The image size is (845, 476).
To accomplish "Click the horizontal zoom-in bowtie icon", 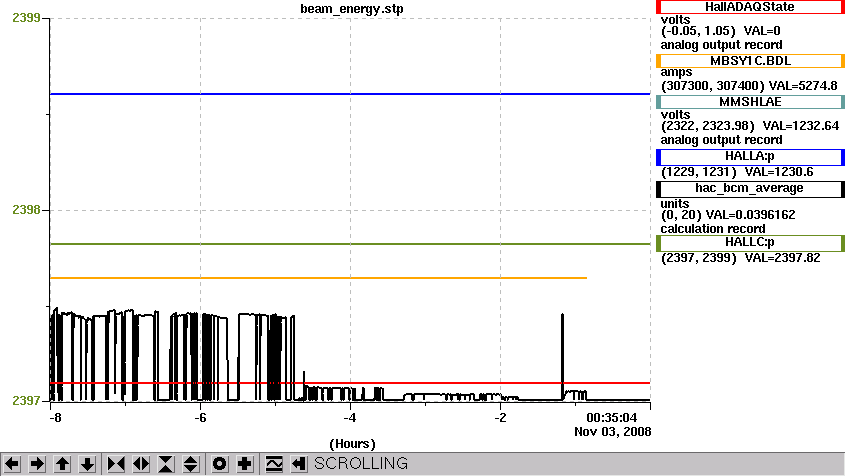I will 116,464.
